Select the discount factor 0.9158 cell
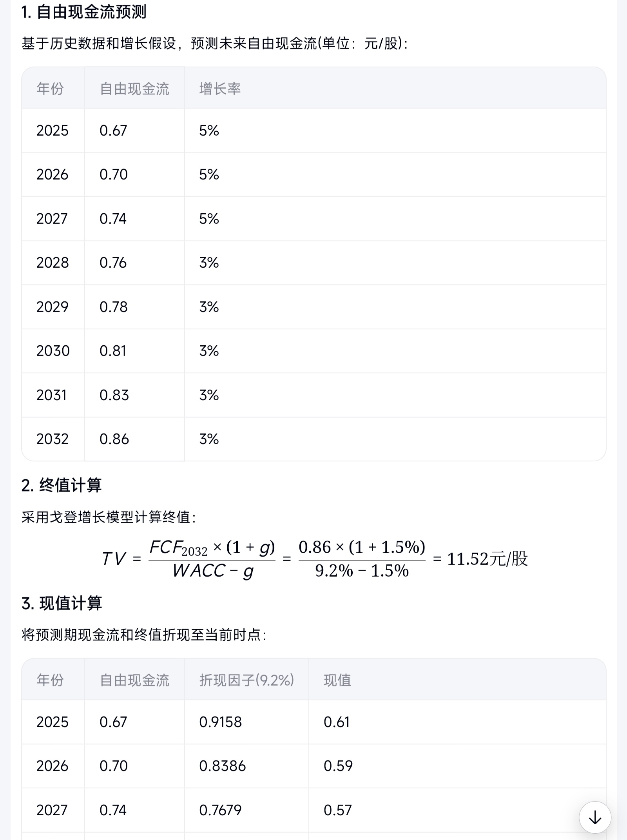 (x=221, y=722)
